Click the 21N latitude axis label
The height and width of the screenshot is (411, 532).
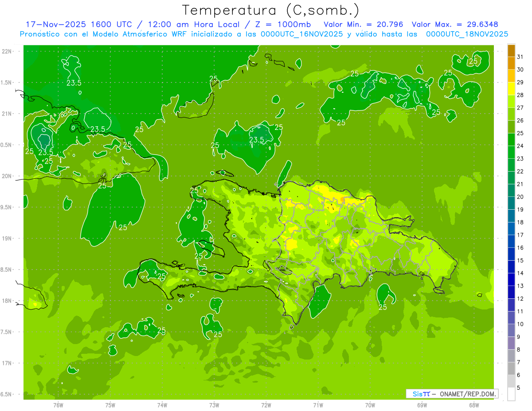point(8,114)
